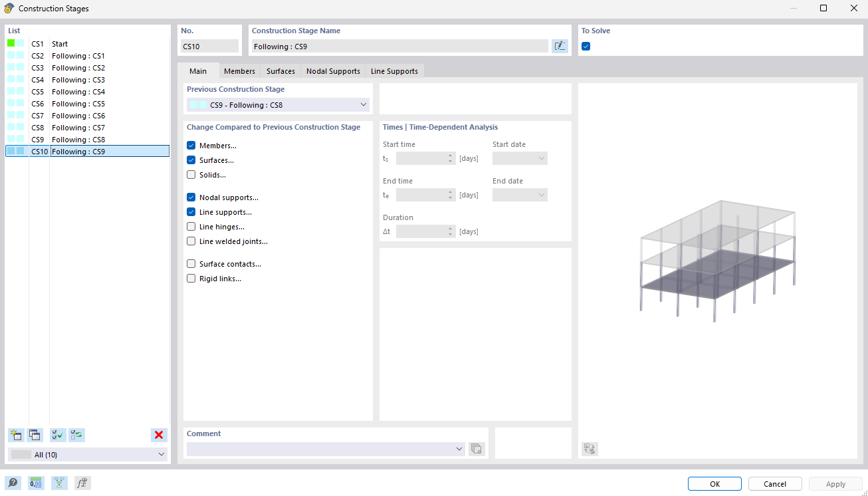Enable the Solids checkbox
This screenshot has height=496, width=868.
[x=191, y=174]
